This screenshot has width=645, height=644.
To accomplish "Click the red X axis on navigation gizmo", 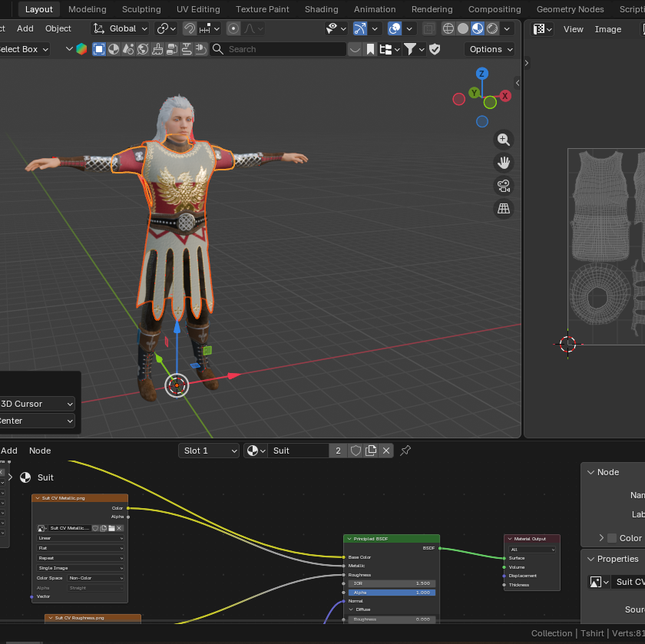I will [505, 96].
